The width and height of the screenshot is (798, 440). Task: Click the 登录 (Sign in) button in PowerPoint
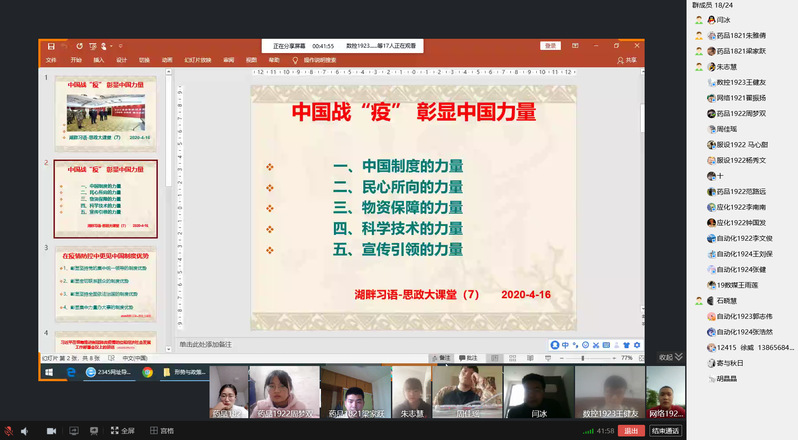click(550, 46)
